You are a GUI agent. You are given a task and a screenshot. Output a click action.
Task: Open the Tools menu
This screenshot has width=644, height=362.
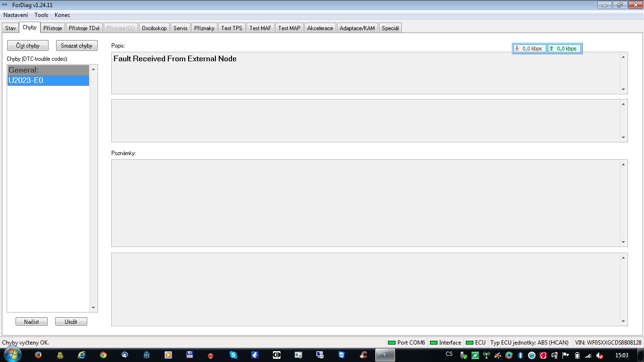click(41, 15)
